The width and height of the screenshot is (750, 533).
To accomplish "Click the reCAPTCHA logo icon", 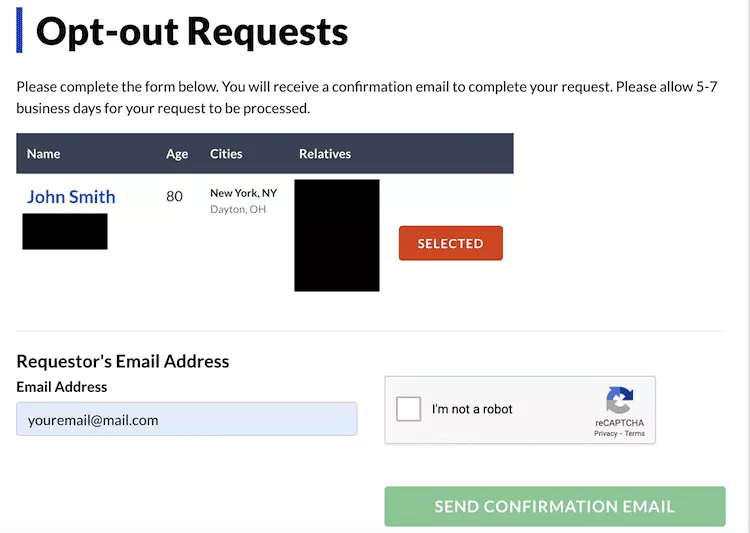I will pyautogui.click(x=619, y=400).
